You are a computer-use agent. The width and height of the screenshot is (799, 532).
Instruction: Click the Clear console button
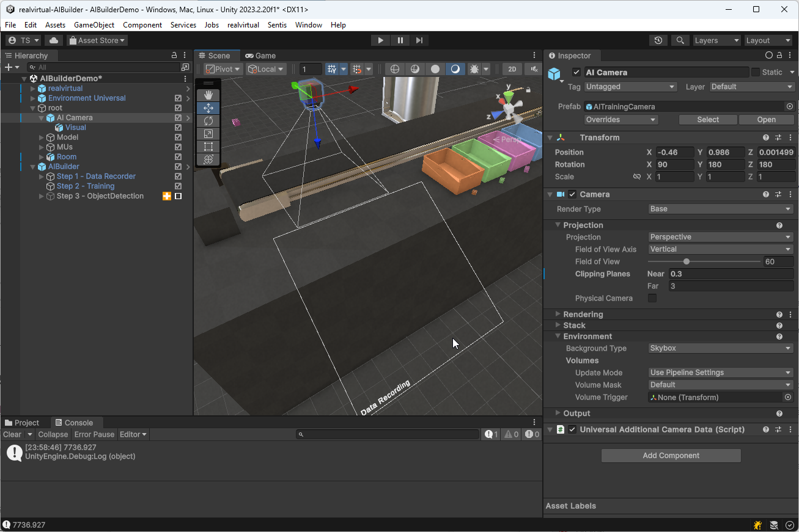tap(12, 434)
